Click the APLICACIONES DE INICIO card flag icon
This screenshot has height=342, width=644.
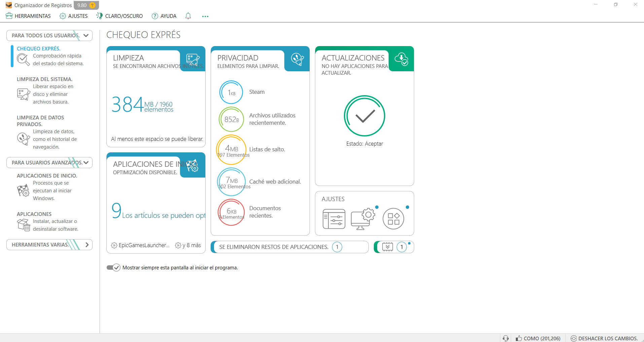(x=192, y=165)
